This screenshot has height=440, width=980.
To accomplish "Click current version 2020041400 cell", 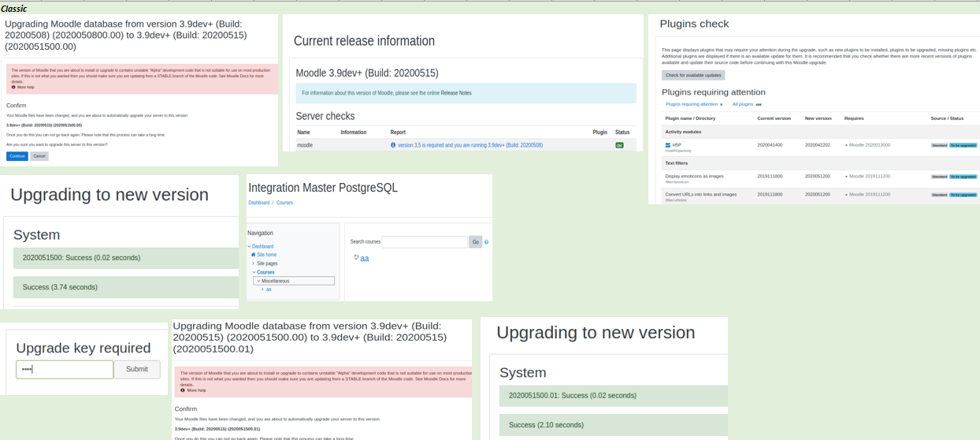I will point(770,145).
